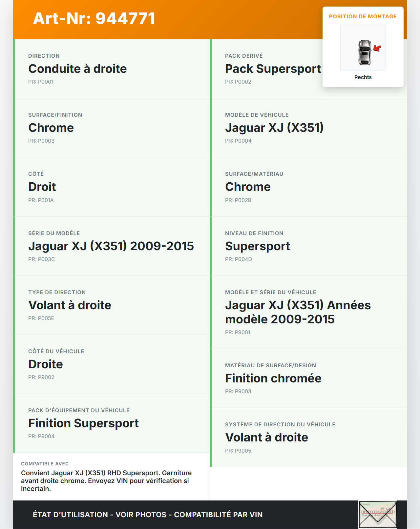Click the 'Pack Supersport' spec value
Viewport: 420px width, 529px height.
pyautogui.click(x=273, y=69)
